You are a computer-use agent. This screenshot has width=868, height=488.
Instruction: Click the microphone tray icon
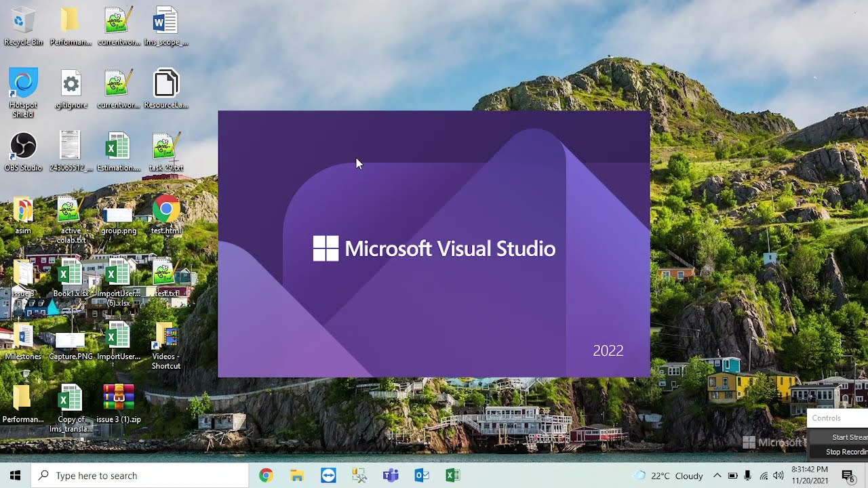coord(748,476)
